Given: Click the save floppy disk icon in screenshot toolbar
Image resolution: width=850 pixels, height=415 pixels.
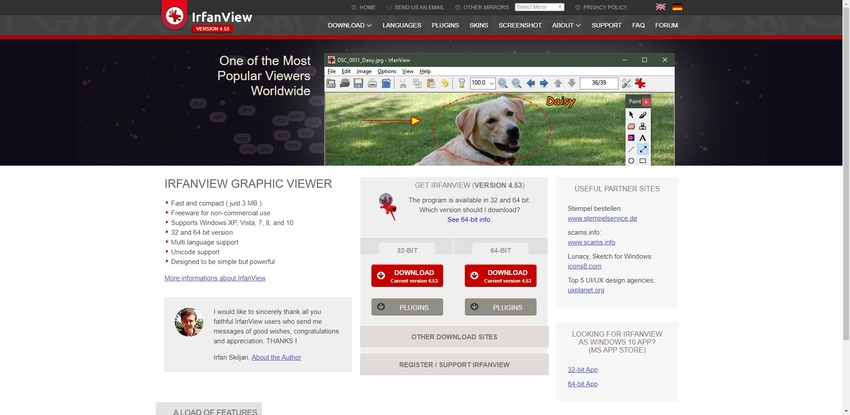Looking at the screenshot, I should (358, 83).
